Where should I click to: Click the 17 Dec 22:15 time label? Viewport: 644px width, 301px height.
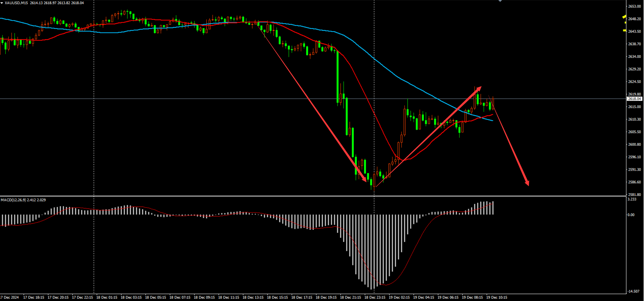(x=82, y=297)
